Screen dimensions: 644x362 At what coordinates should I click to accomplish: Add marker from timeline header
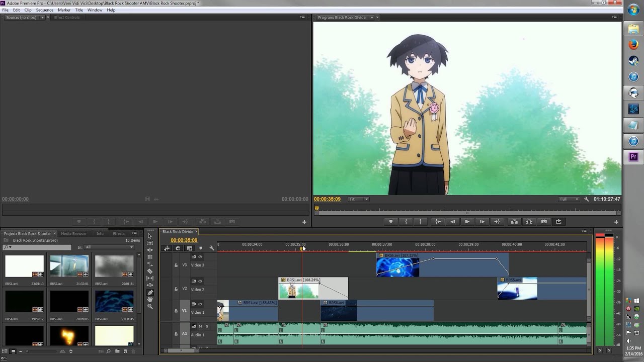pos(200,248)
